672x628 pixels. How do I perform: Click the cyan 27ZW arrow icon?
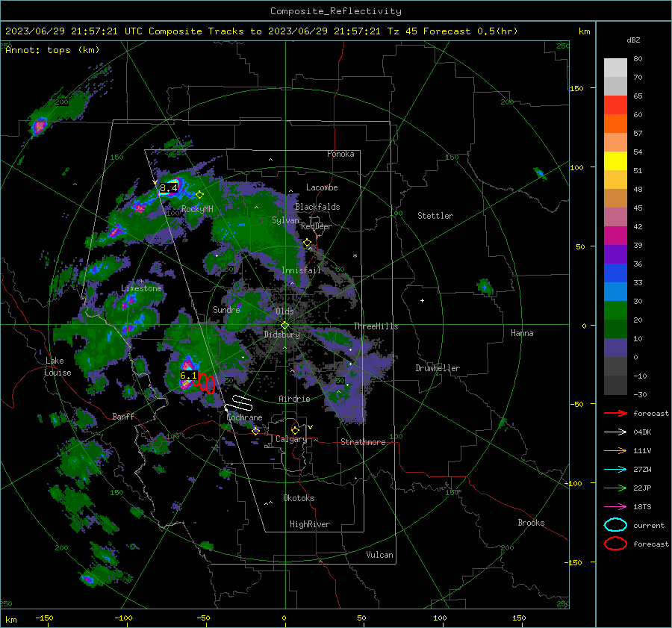[x=615, y=470]
